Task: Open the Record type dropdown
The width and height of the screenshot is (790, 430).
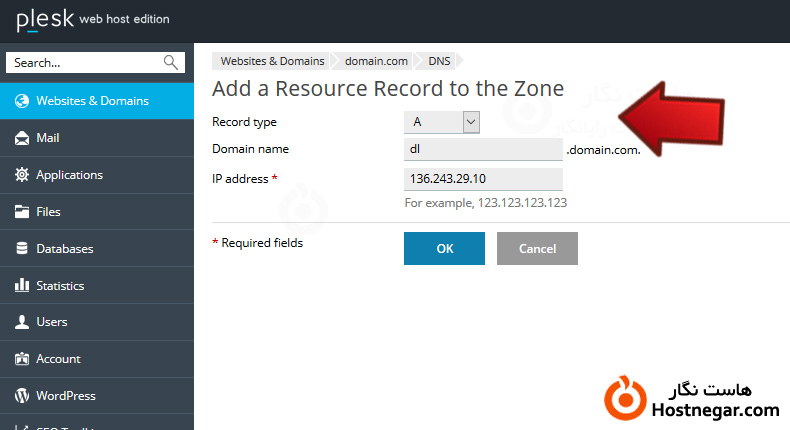Action: point(442,122)
